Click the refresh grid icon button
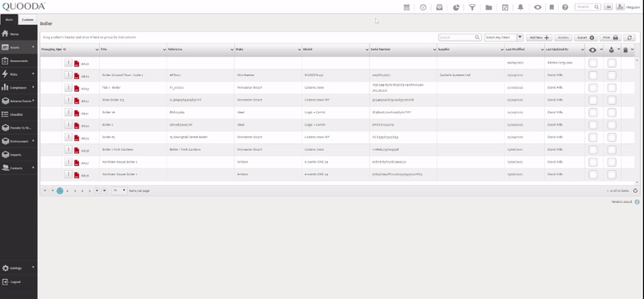 click(630, 37)
